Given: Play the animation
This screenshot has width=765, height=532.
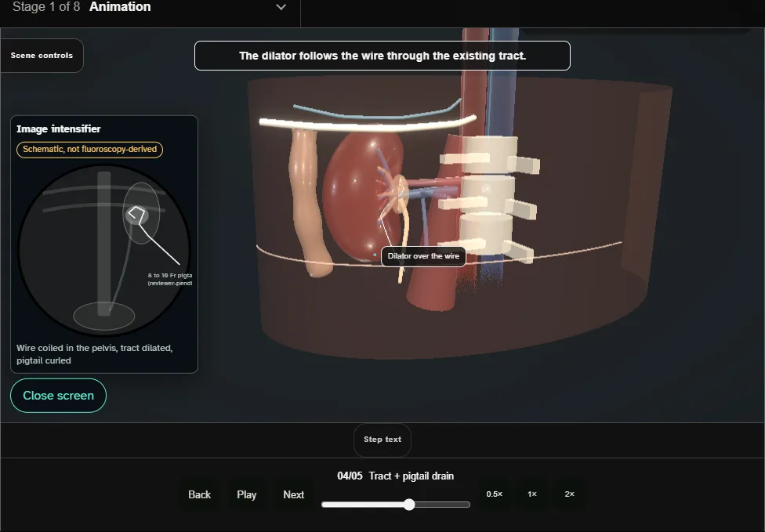Looking at the screenshot, I should (x=246, y=494).
